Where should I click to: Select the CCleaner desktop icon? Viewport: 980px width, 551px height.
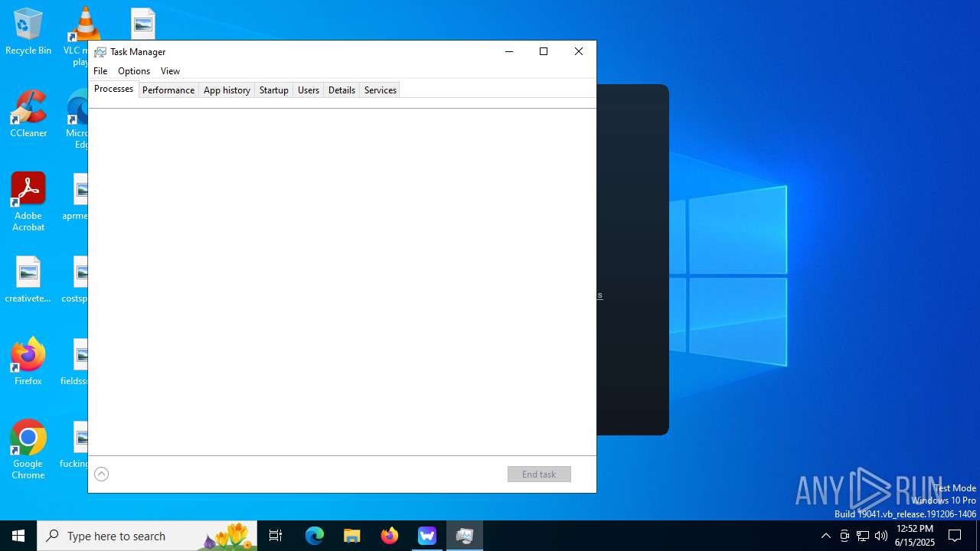28,114
